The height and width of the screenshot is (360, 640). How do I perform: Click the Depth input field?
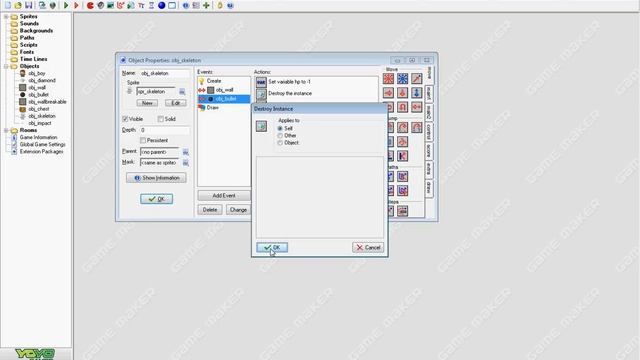164,130
